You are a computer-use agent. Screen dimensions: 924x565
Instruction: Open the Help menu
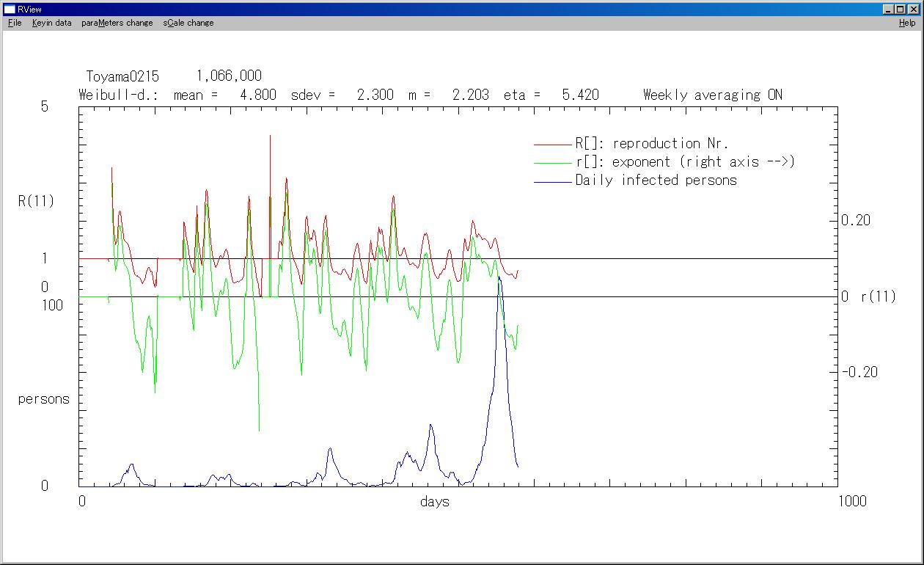[907, 23]
